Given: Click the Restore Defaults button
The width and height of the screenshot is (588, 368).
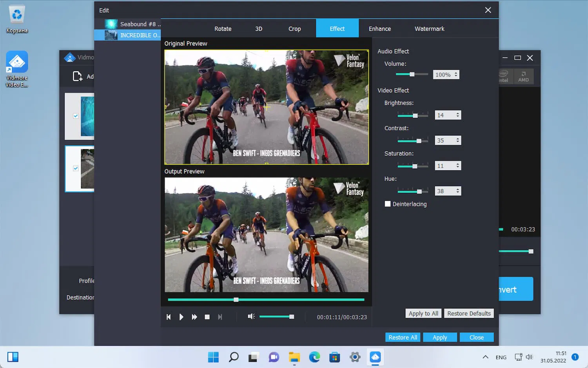Looking at the screenshot, I should point(469,313).
